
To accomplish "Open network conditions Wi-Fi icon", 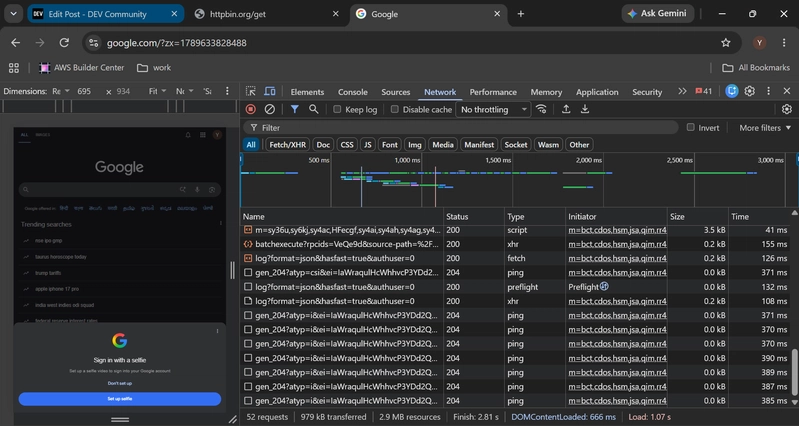I will tap(542, 109).
